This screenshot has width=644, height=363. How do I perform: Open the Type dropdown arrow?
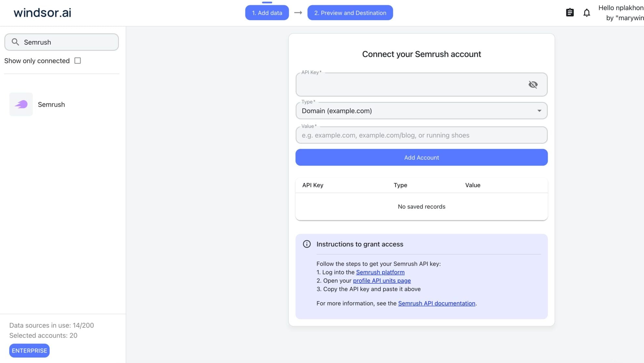[x=539, y=111]
